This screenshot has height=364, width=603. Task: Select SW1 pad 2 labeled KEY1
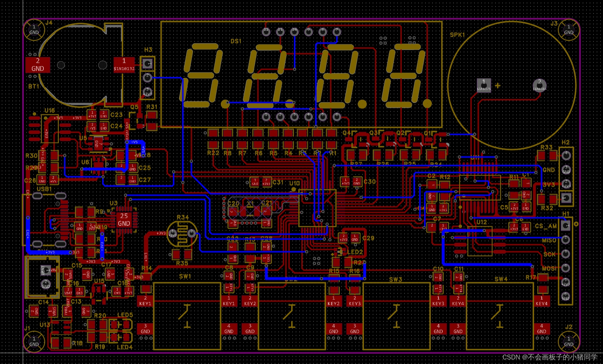tap(145, 301)
